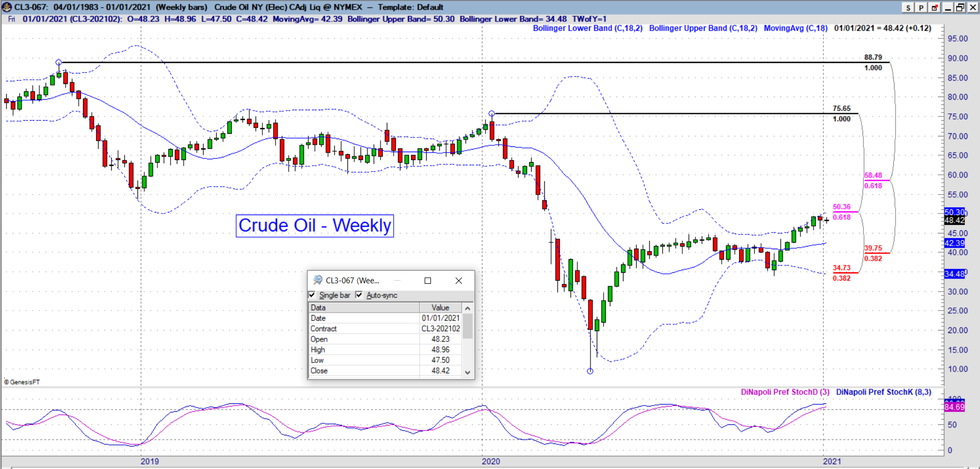
Task: Click the 88.79 Fibonacci level label
Action: point(873,57)
